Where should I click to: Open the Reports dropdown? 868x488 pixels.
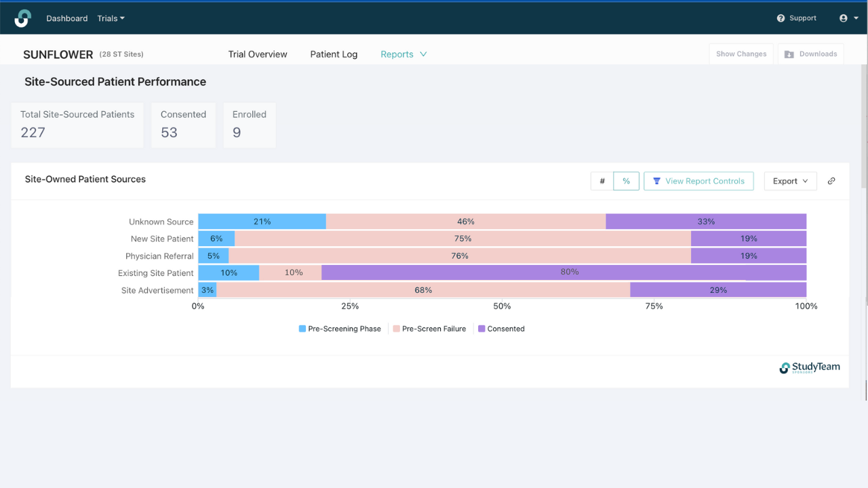[403, 54]
